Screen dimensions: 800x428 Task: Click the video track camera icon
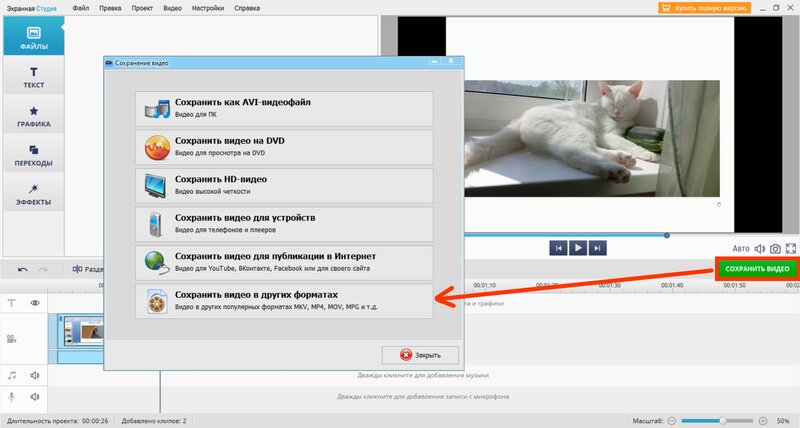(11, 339)
